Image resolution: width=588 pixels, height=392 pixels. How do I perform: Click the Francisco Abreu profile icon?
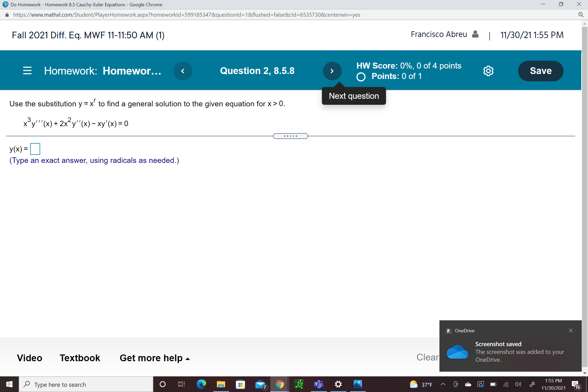click(475, 34)
